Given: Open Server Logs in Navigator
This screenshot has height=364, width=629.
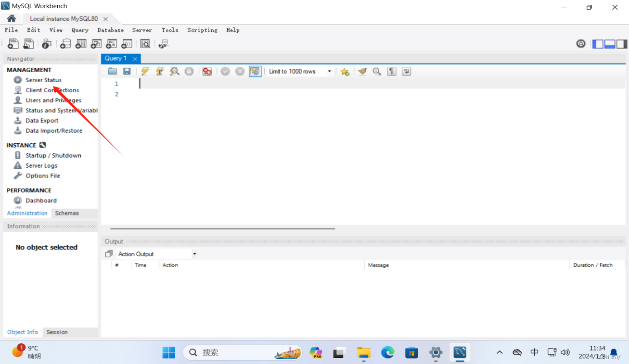Looking at the screenshot, I should click(41, 165).
